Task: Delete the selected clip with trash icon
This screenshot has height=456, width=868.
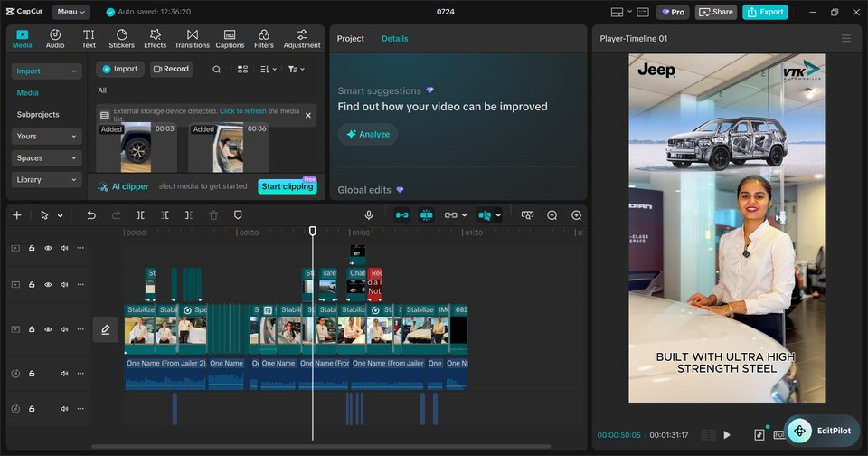Action: point(213,215)
